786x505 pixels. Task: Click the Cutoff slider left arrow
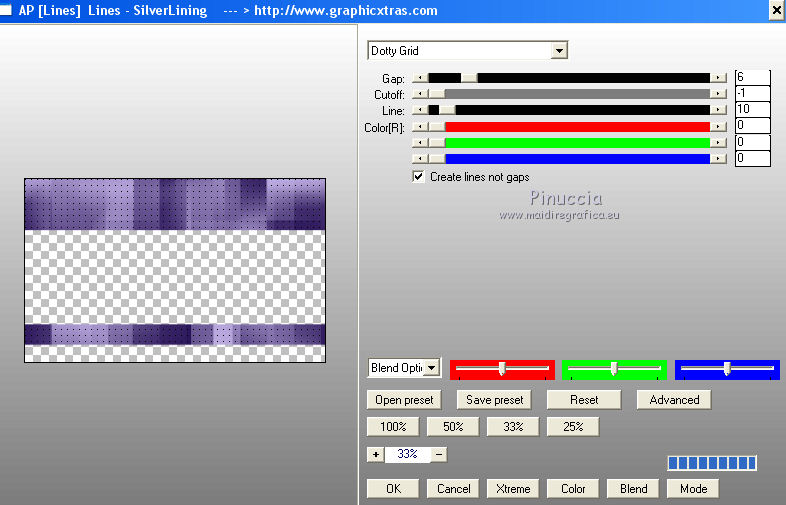(420, 94)
